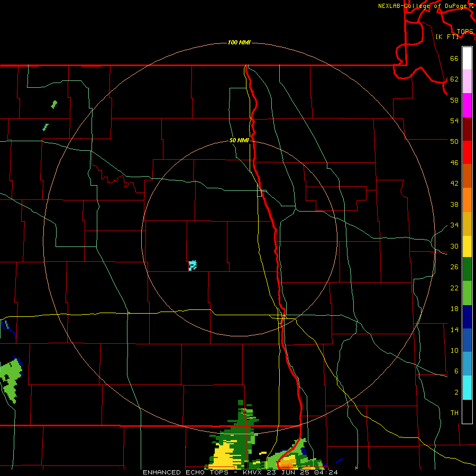Click the legend value 30
Screen dimensions: 476x476
454,246
